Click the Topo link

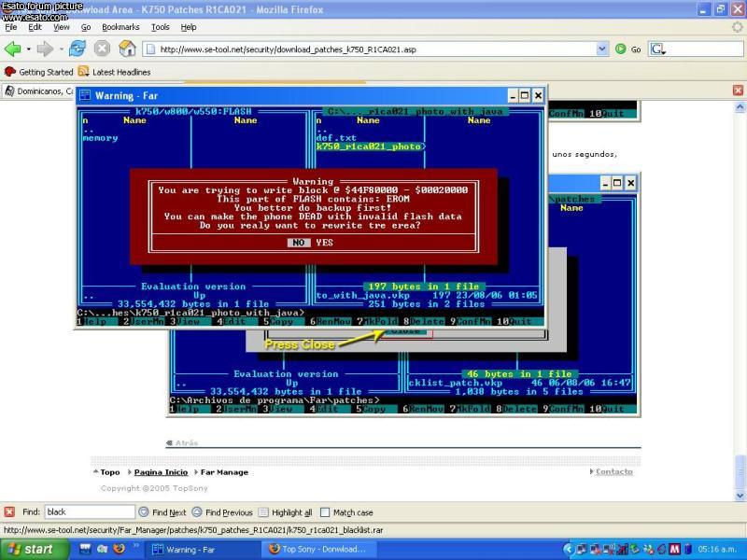[x=109, y=472]
